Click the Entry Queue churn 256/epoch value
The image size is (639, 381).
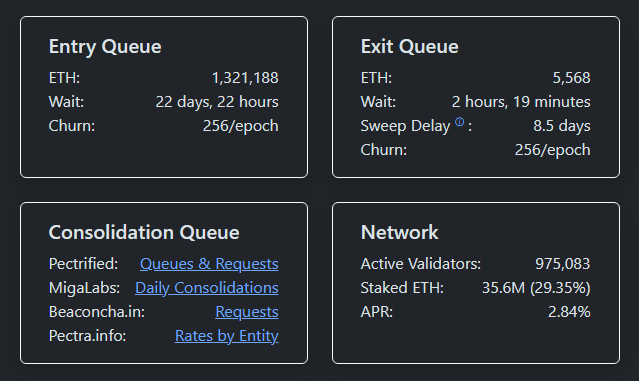(240, 126)
